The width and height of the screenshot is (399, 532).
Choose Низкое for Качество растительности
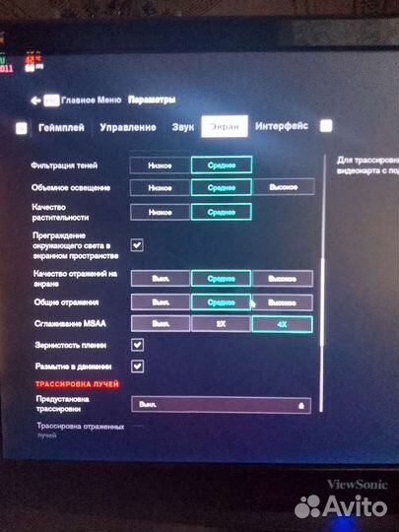coord(160,212)
